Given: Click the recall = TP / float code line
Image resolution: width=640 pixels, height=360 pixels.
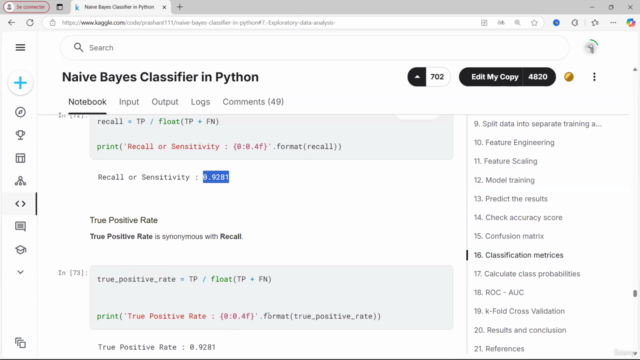Looking at the screenshot, I should (x=158, y=122).
